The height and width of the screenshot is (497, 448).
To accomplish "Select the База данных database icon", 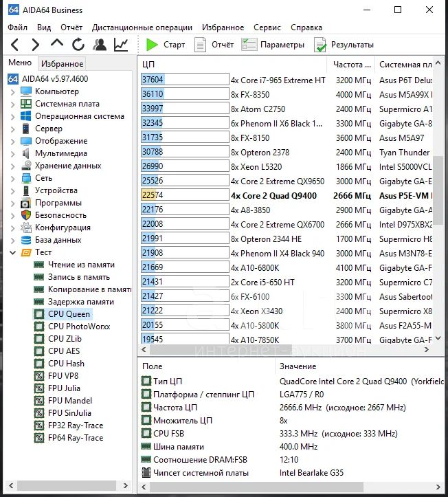I will [x=26, y=240].
